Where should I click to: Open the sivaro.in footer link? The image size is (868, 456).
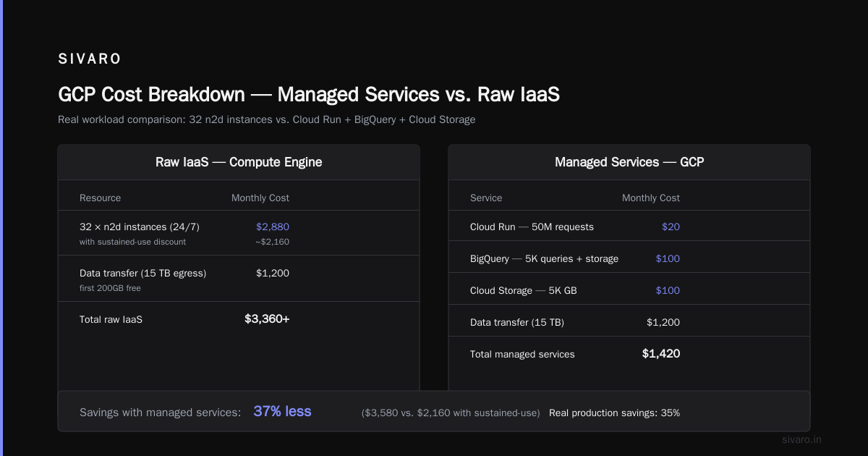(802, 439)
